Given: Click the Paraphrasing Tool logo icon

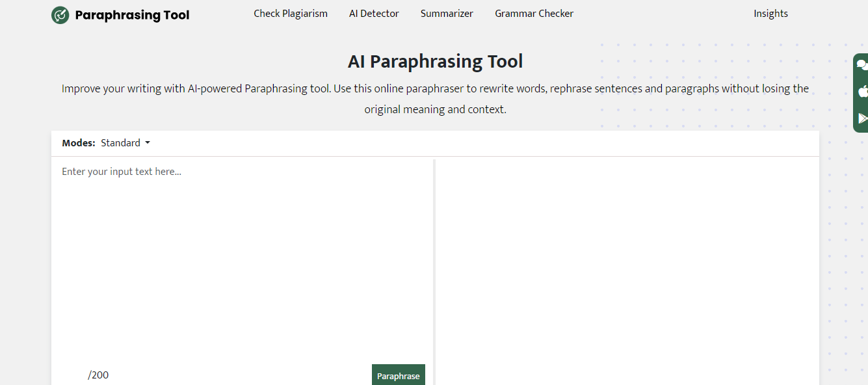Looking at the screenshot, I should [60, 15].
